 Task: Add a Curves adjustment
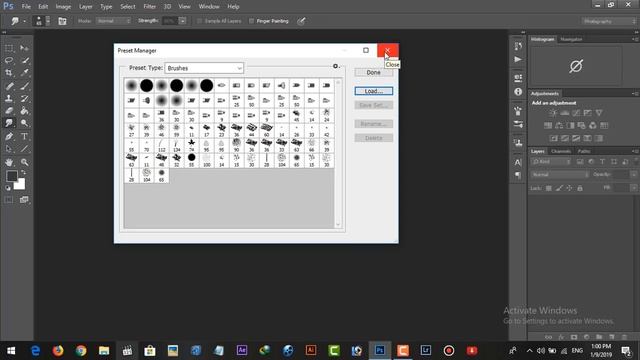tap(576, 113)
